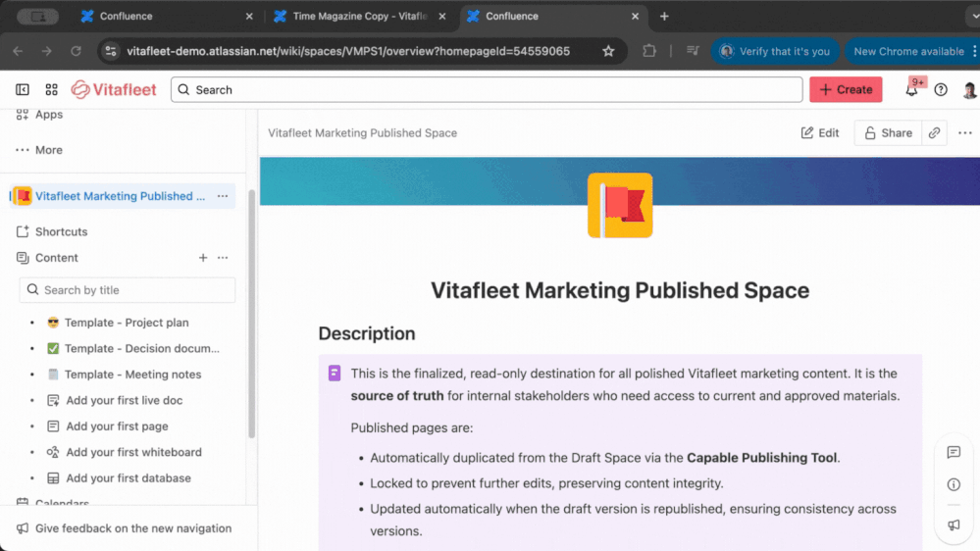Open more actions menu for the page
The width and height of the screenshot is (980, 551).
[965, 133]
